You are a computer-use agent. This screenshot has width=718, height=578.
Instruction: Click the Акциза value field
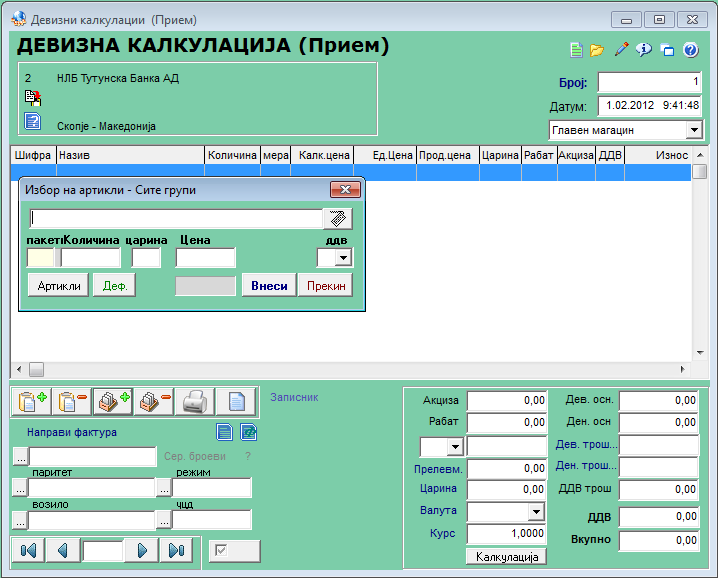(x=506, y=400)
